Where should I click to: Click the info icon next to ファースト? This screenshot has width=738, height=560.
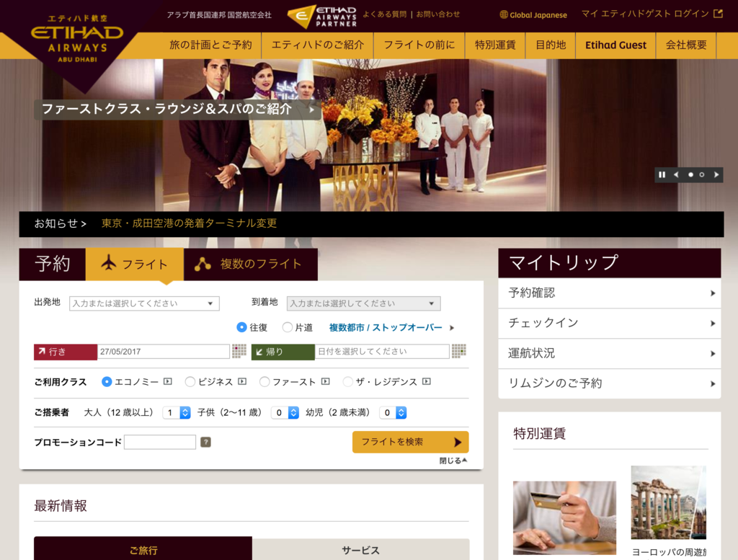(325, 381)
